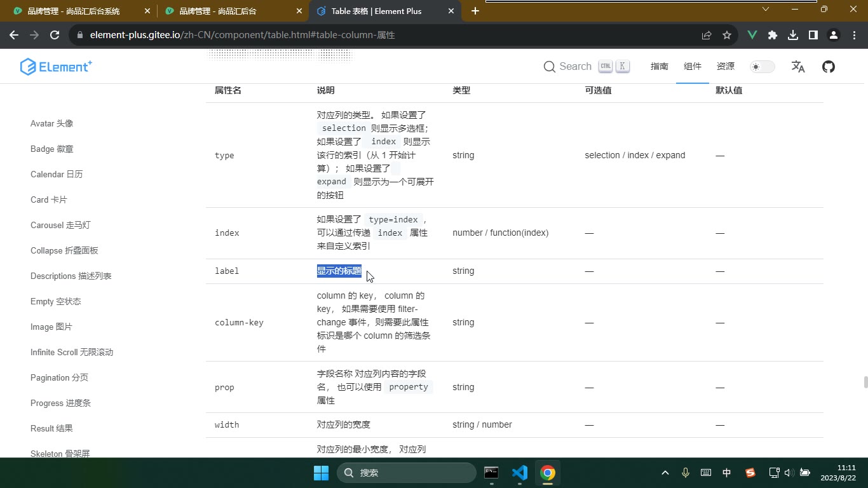868x488 pixels.
Task: Show Chrome downloads
Action: 793,36
